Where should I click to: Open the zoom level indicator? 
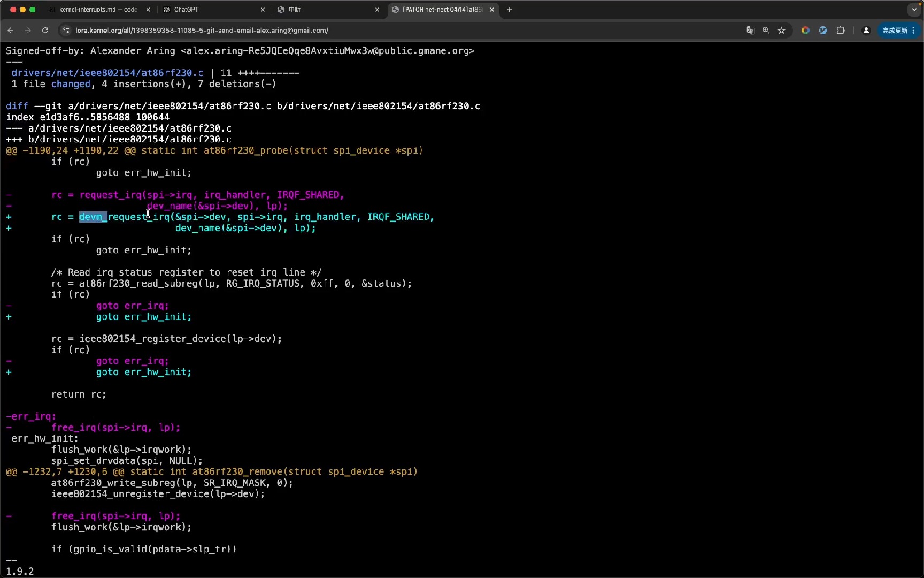(x=766, y=31)
